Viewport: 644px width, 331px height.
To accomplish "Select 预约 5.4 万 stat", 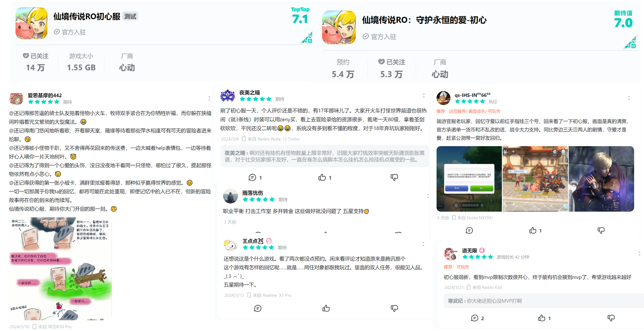I will (x=343, y=68).
